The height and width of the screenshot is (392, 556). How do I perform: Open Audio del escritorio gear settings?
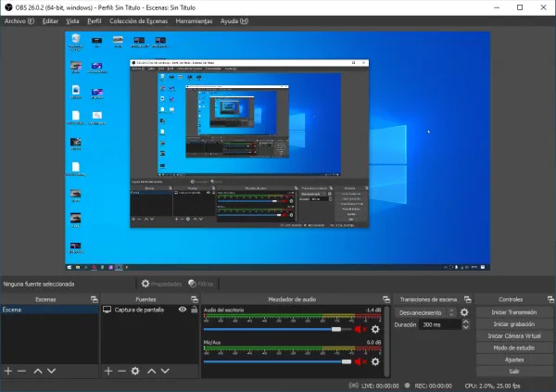[375, 330]
